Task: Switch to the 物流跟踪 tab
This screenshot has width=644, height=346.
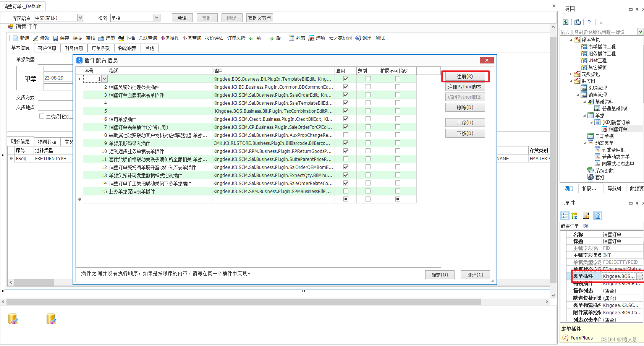Action: pos(127,48)
